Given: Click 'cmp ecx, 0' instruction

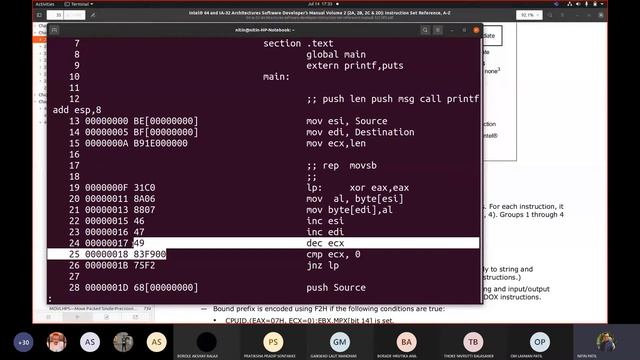Looking at the screenshot, I should point(333,254).
